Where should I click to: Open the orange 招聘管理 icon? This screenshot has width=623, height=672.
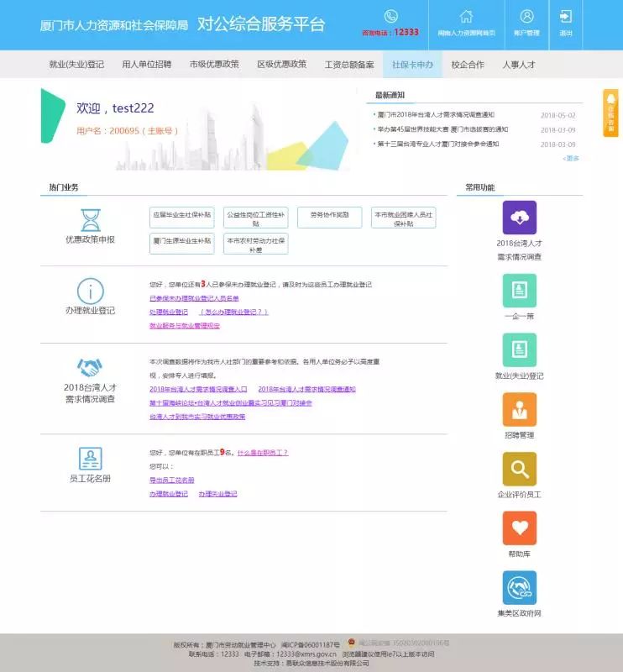pos(519,409)
